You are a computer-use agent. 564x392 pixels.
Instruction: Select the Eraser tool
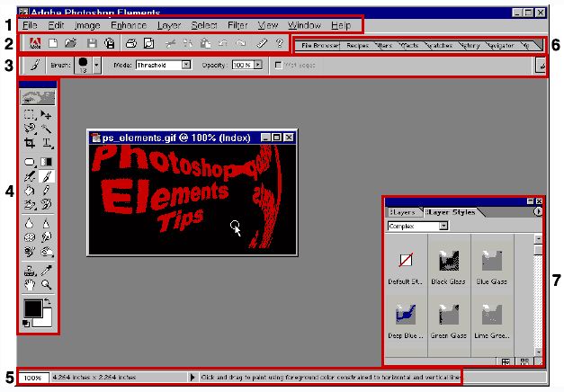(30, 204)
